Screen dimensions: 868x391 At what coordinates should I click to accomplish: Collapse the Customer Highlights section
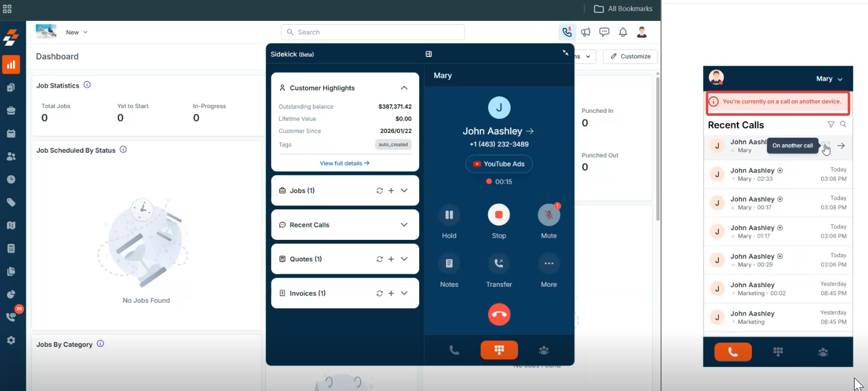404,88
